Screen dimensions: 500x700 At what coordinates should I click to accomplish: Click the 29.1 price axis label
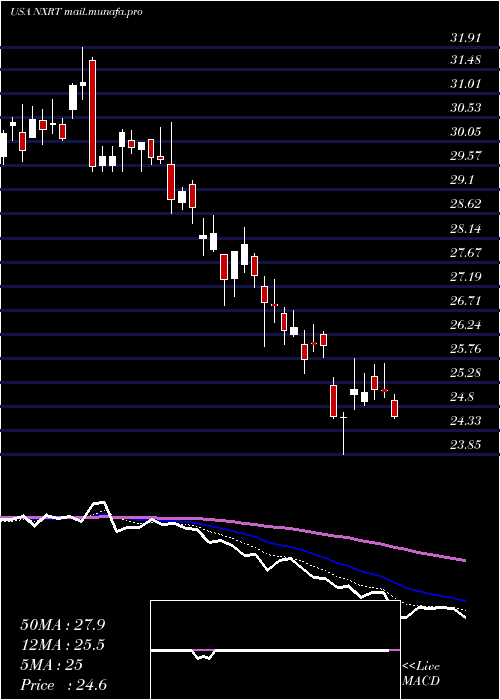462,180
